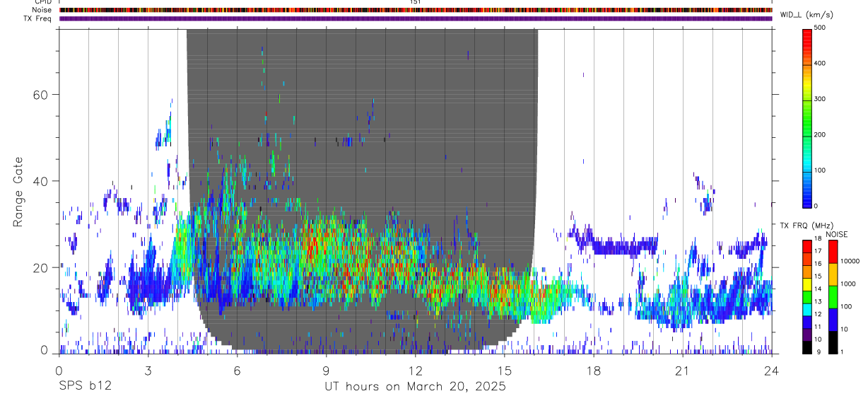Click the '151' CPID value above the plot

tap(416, 2)
